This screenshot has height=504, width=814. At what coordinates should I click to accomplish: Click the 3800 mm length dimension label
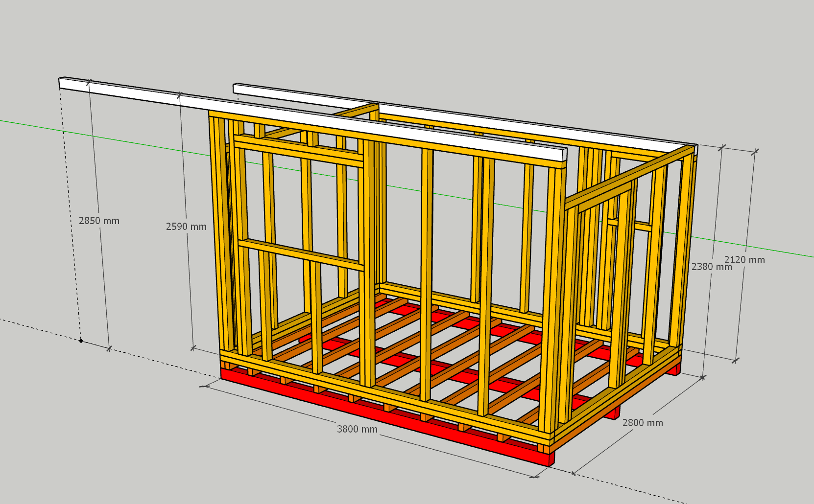(x=357, y=429)
